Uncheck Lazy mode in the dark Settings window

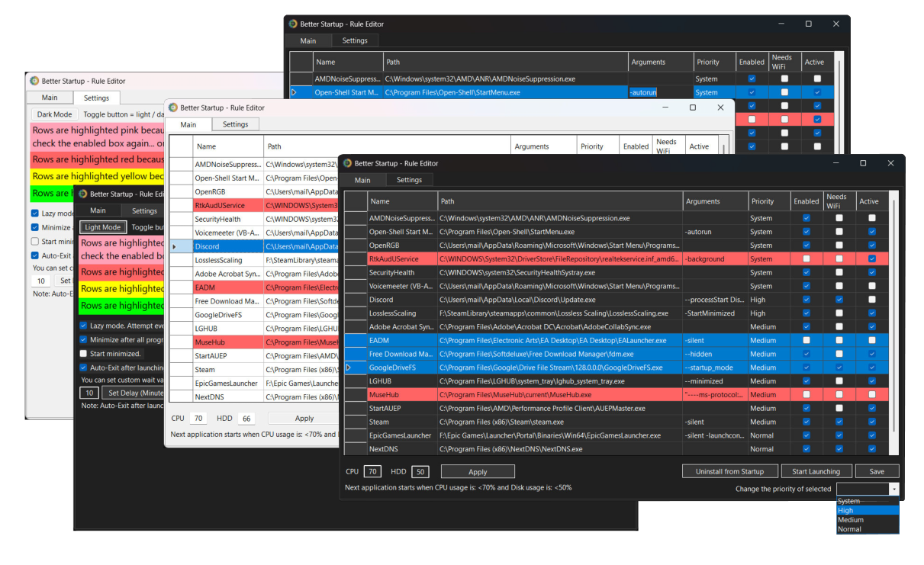(84, 326)
